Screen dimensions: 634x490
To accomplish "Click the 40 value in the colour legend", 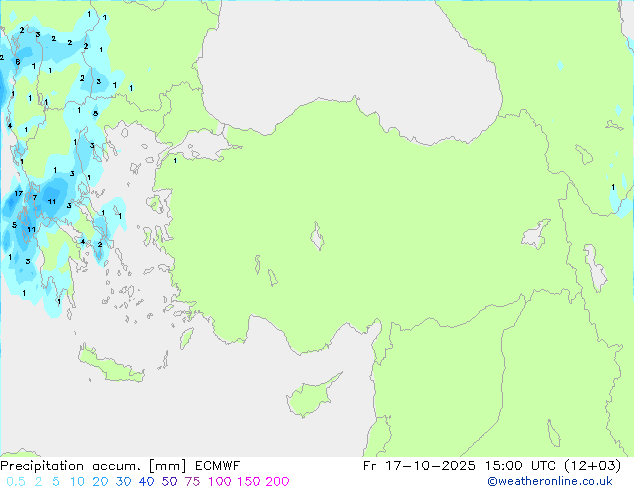I will pyautogui.click(x=146, y=482).
